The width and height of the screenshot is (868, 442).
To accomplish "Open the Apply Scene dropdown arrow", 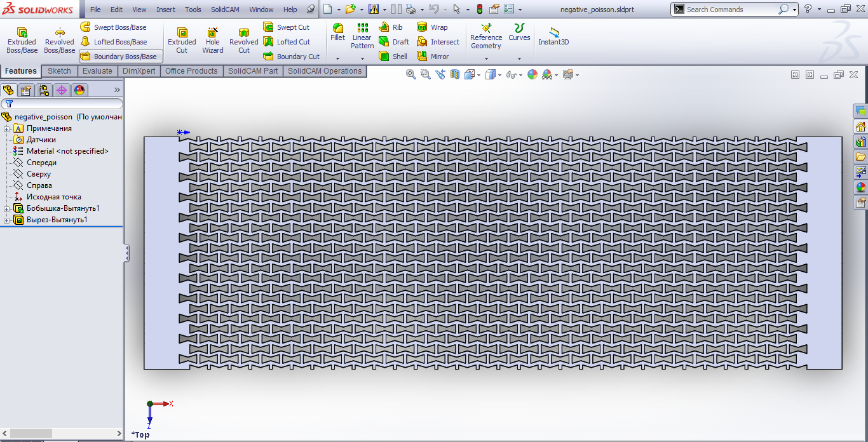I will (556, 75).
